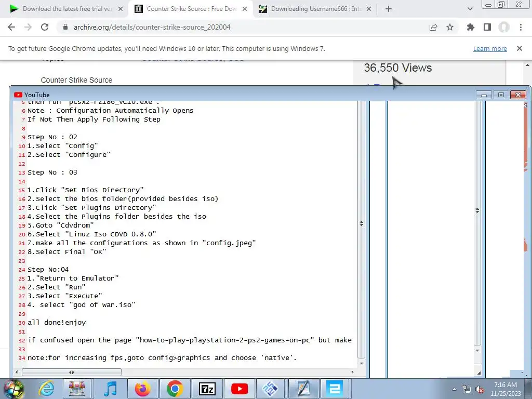This screenshot has height=399, width=532.
Task: Switch to Downloading Username666 tab
Action: click(315, 9)
